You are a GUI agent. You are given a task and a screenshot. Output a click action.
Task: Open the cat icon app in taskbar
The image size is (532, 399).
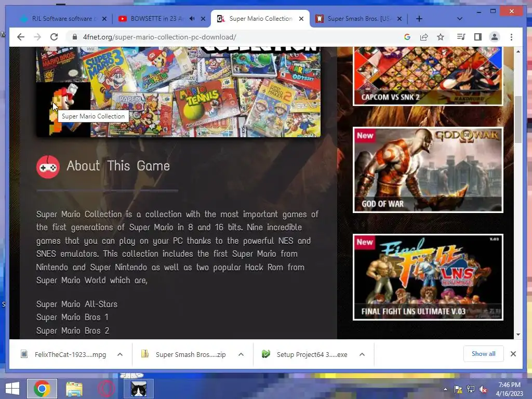coord(139,389)
